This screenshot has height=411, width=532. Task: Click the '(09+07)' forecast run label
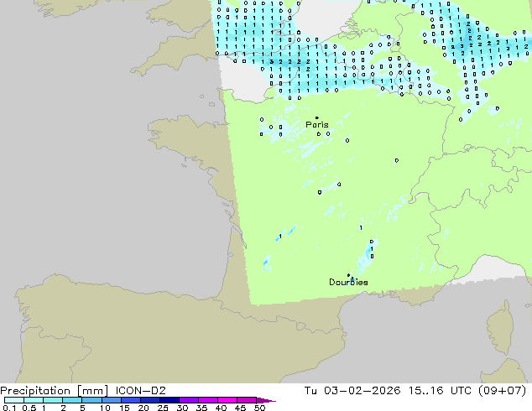(502, 391)
